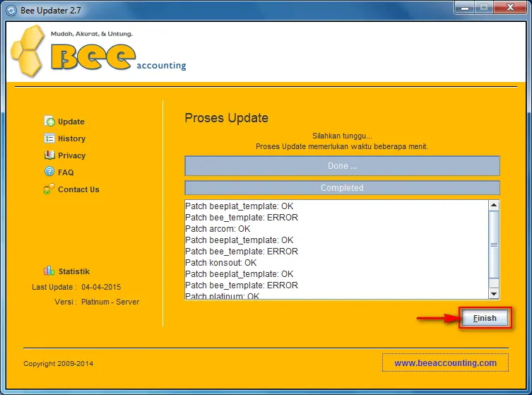Viewport: 532px width, 395px height.
Task: Select the partially visible 'Patch platinum: OK' line
Action: [x=223, y=296]
